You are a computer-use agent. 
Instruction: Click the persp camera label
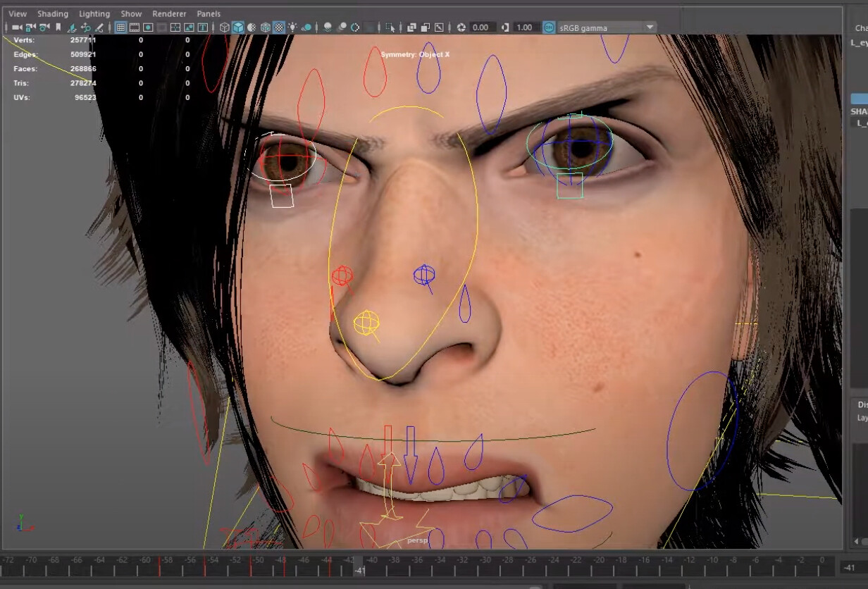[418, 539]
